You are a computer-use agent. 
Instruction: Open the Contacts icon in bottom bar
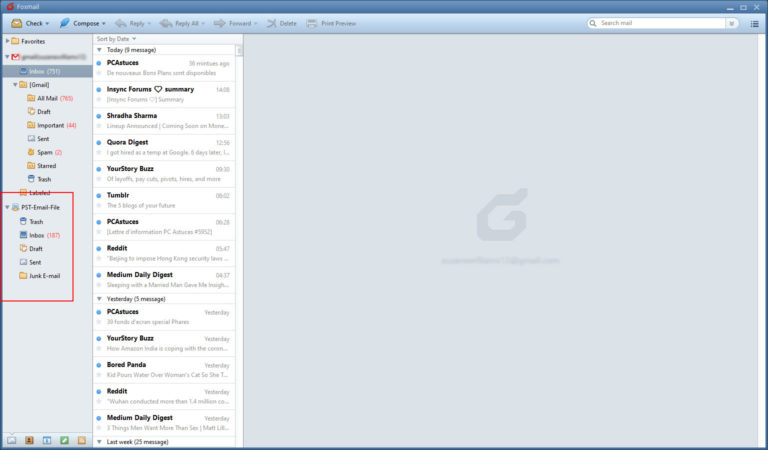[x=29, y=440]
